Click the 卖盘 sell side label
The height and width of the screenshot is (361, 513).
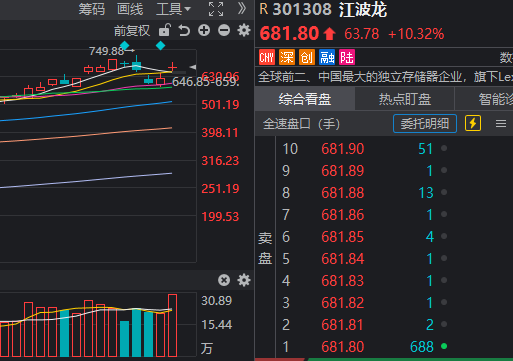point(265,248)
